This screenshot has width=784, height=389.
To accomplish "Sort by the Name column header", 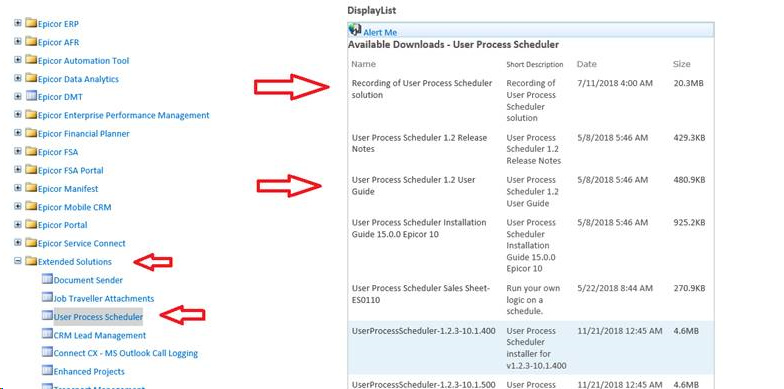I will [364, 64].
